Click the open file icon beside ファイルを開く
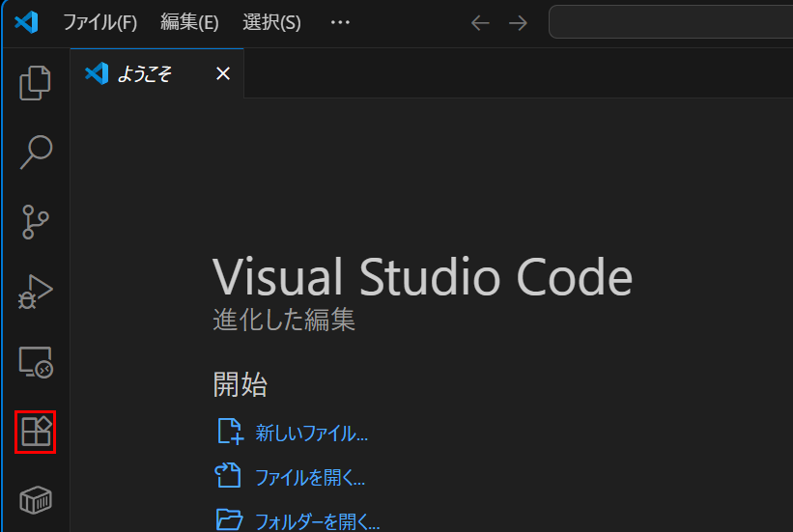 click(228, 475)
